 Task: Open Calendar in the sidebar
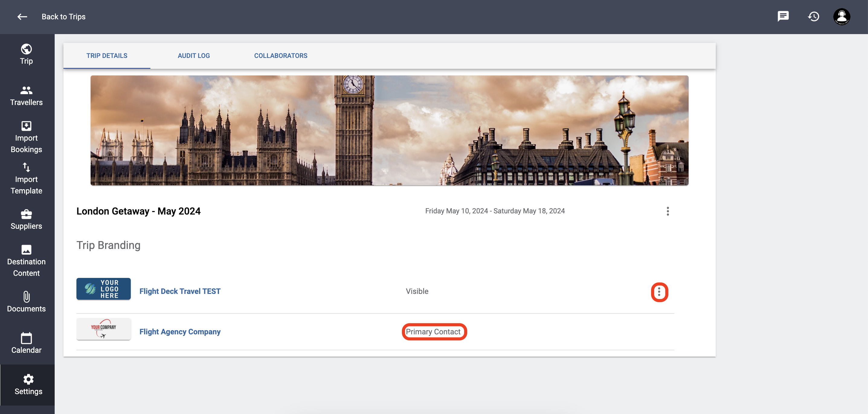coord(26,343)
